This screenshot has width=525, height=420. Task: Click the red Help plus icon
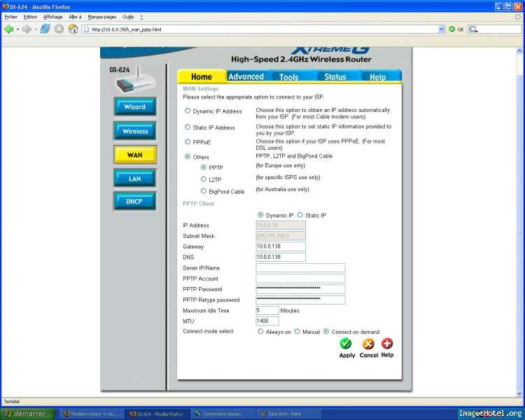tap(387, 343)
